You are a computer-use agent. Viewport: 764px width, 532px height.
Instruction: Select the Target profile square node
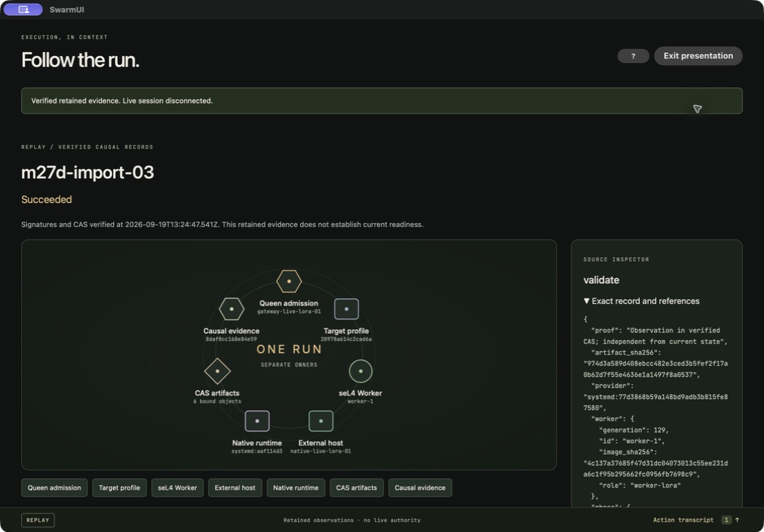tap(347, 309)
